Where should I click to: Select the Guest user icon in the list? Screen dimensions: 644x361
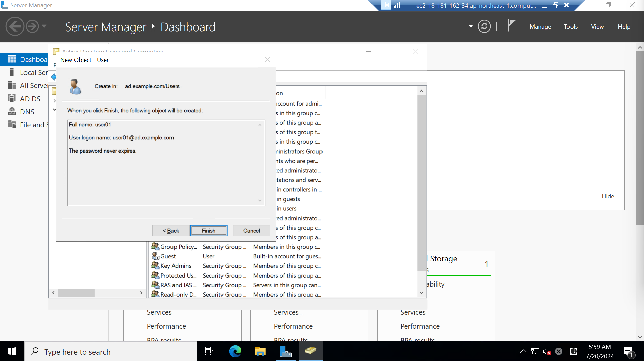pyautogui.click(x=156, y=256)
